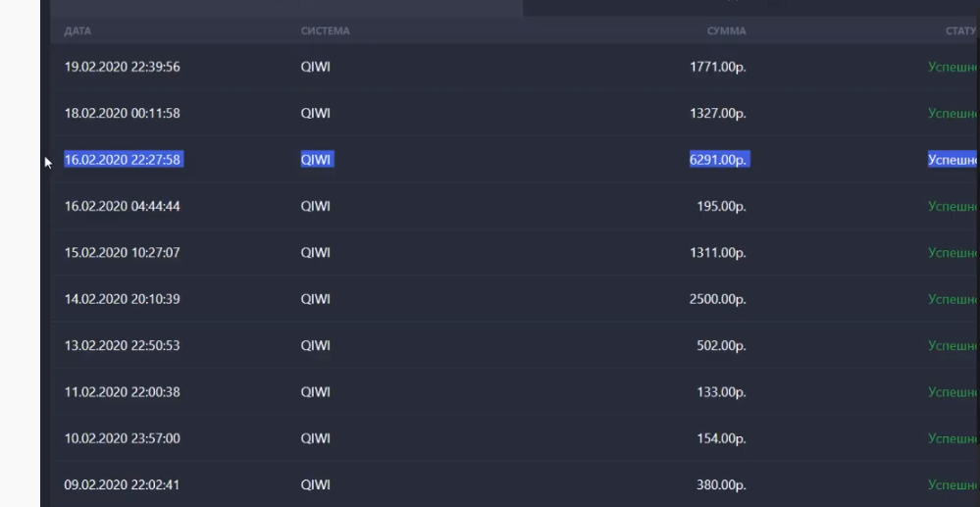The width and height of the screenshot is (980, 507).
Task: Click the СУММА column header
Action: coord(726,31)
